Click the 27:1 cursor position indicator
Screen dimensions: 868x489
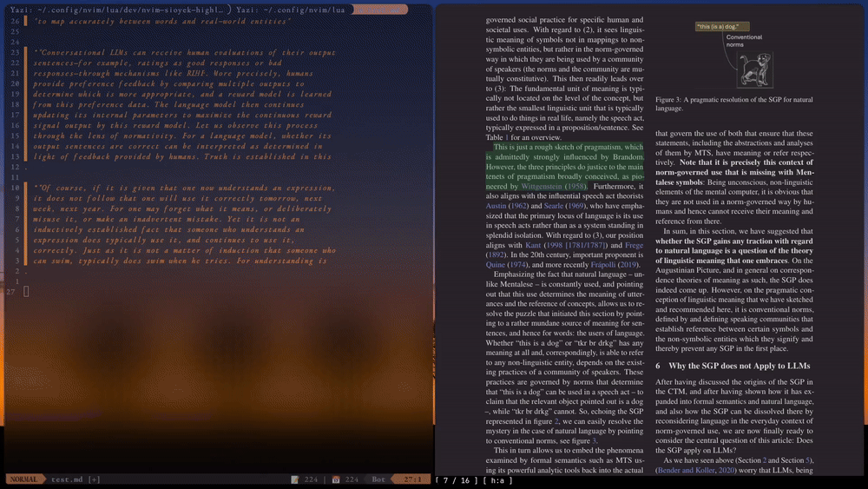point(412,479)
